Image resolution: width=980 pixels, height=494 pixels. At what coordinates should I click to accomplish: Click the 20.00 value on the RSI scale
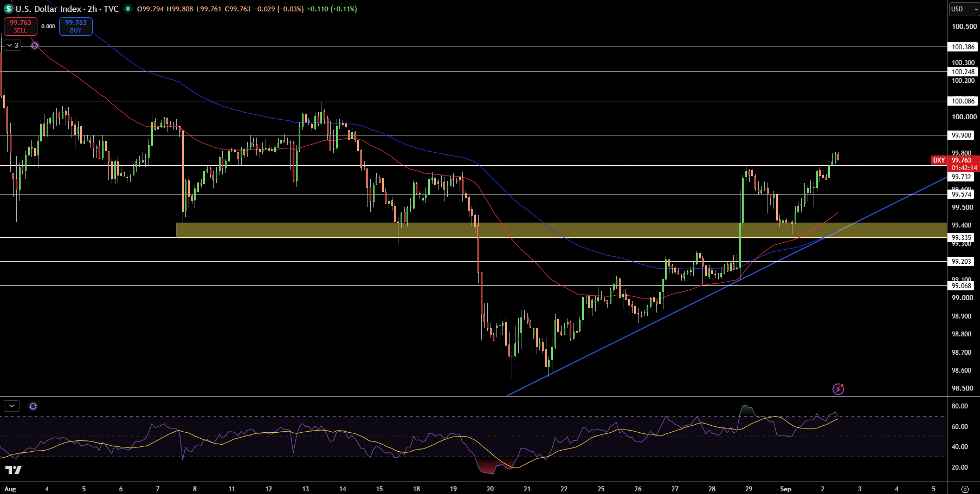tap(960, 467)
